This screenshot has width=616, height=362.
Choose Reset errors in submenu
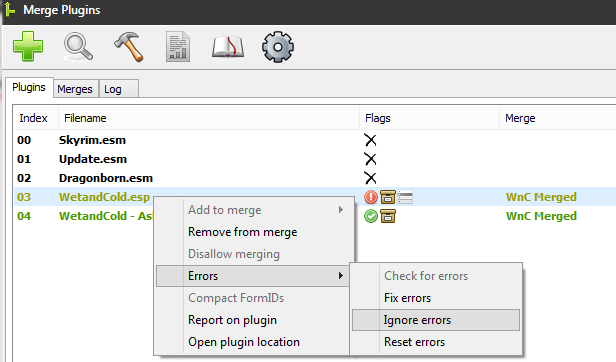coord(436,342)
